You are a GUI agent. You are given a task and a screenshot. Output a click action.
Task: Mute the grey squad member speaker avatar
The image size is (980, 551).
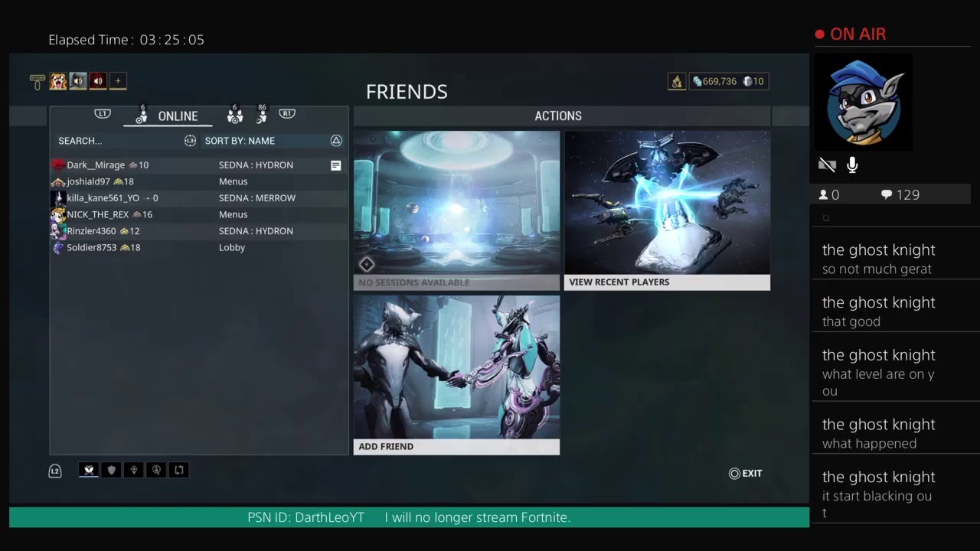point(78,81)
